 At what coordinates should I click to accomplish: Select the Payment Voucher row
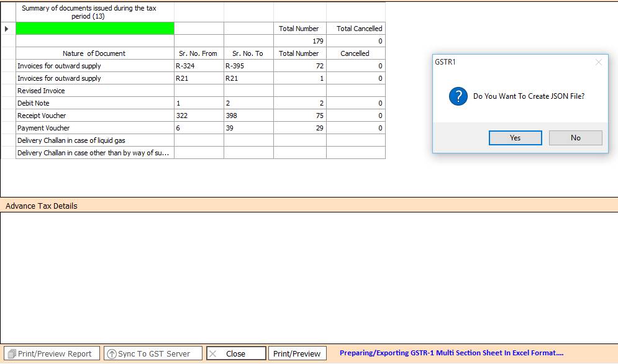tap(94, 128)
